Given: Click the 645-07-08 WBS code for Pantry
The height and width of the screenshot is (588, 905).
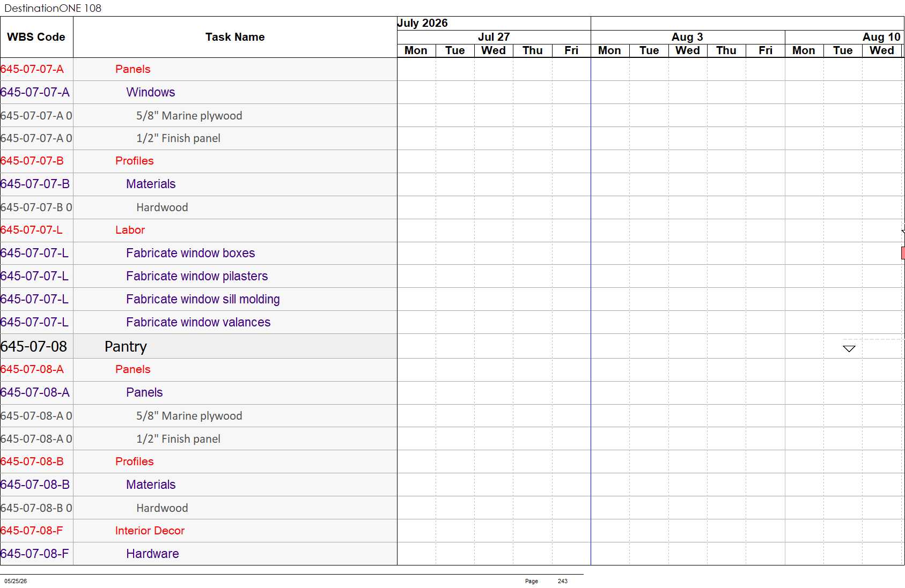Looking at the screenshot, I should pos(34,347).
